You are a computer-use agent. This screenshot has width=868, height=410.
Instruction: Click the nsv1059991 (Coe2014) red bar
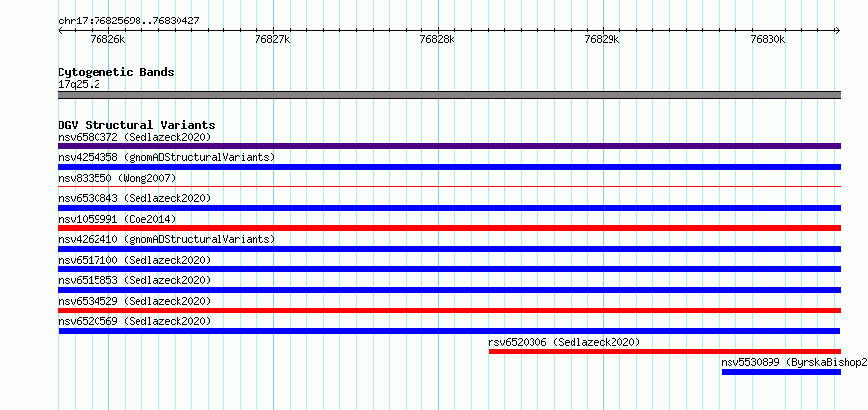coord(449,228)
